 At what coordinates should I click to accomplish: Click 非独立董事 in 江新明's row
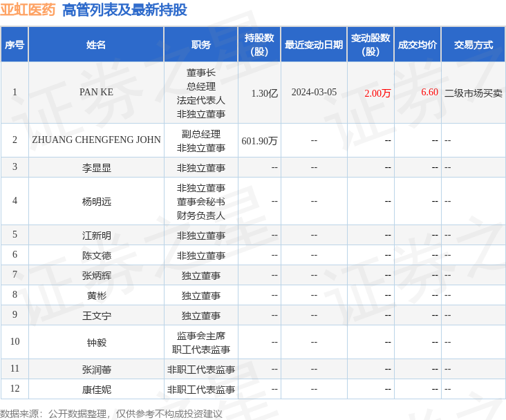200,236
